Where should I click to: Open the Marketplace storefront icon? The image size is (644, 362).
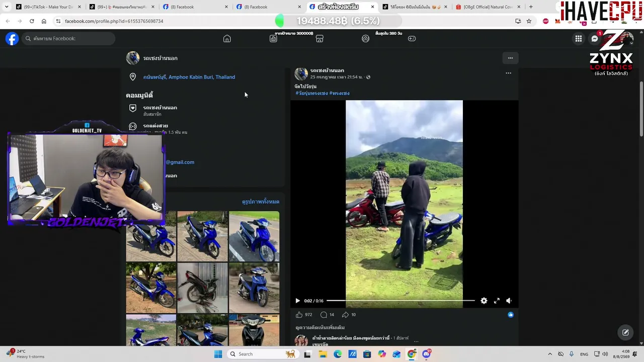[319, 39]
